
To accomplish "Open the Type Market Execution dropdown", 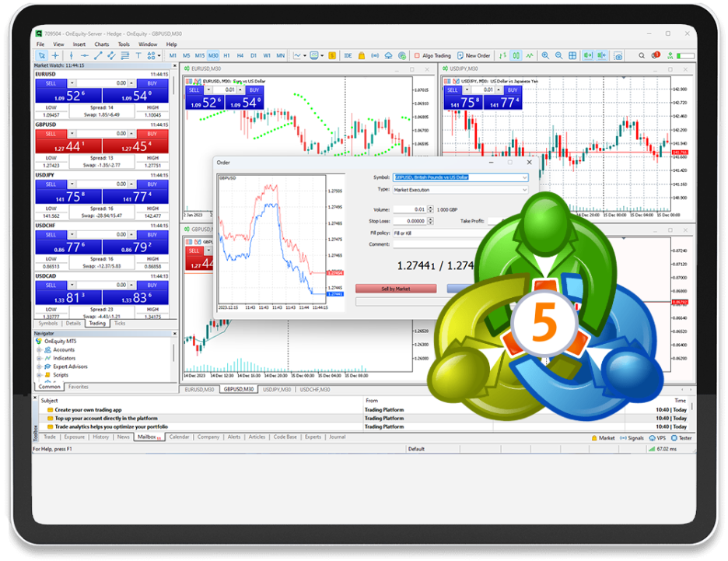I will (x=460, y=190).
